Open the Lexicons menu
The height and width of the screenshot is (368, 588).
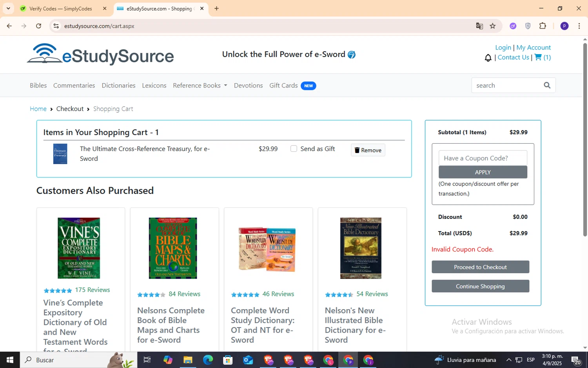click(154, 85)
